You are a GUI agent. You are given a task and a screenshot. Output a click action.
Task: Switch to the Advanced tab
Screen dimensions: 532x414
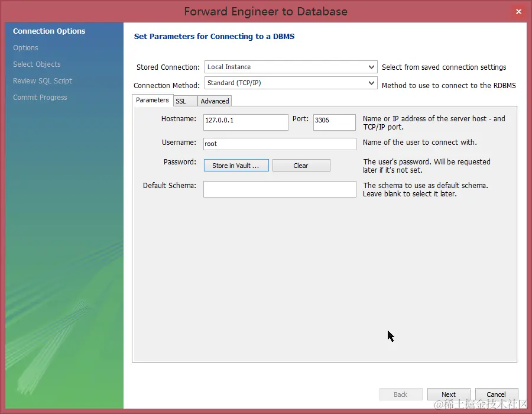tap(215, 101)
